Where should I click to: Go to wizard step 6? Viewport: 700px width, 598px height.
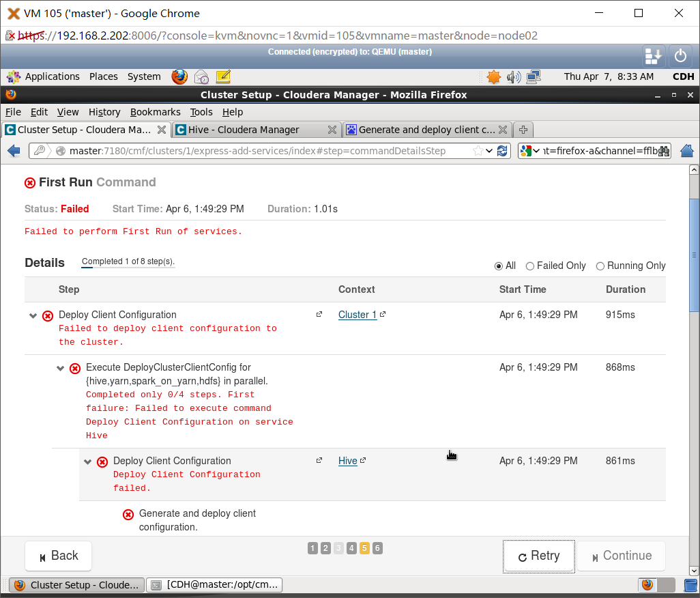377,548
